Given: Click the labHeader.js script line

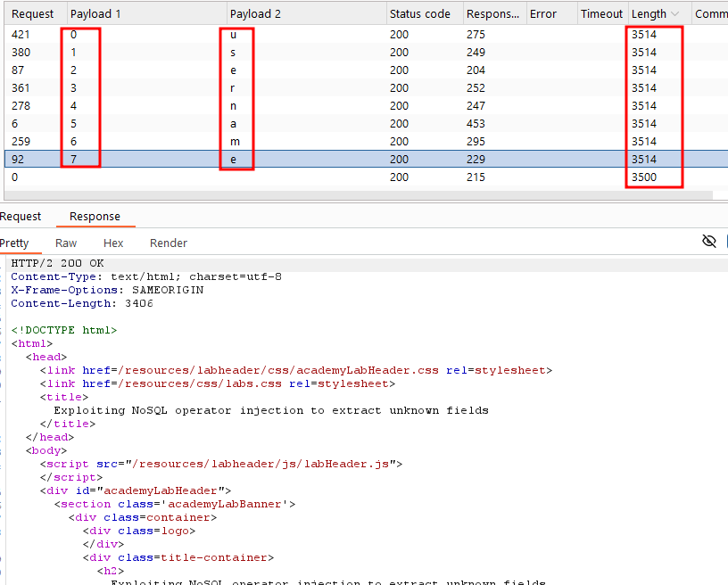Looking at the screenshot, I should 221,464.
